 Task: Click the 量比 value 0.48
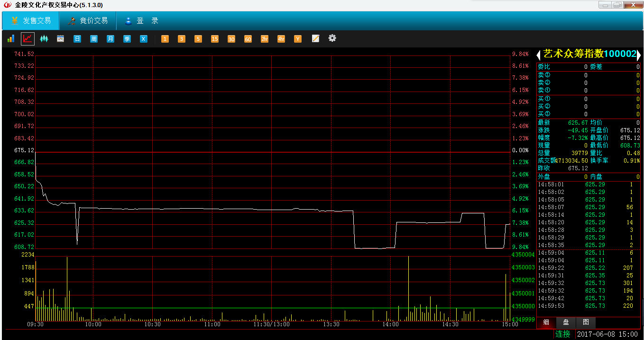634,153
